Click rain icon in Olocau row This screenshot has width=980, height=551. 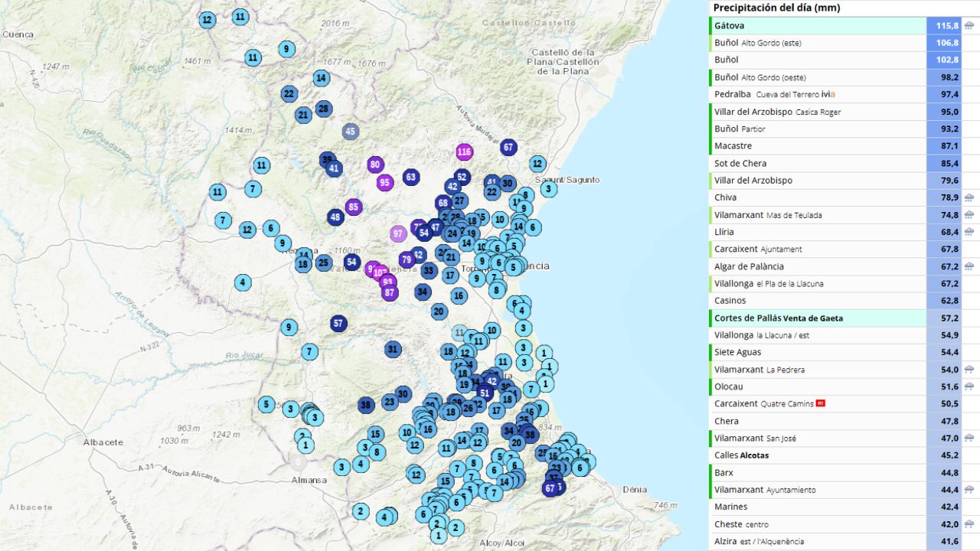click(x=969, y=386)
